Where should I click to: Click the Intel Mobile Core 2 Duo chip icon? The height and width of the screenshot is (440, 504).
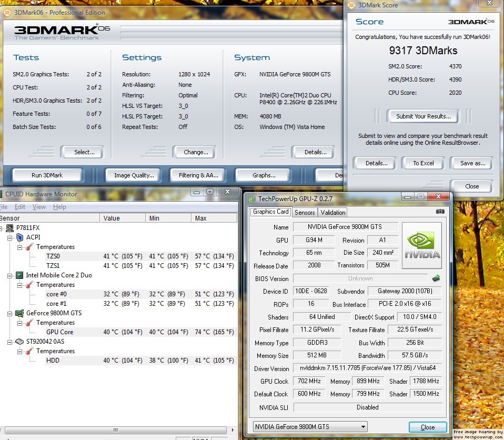[x=19, y=275]
